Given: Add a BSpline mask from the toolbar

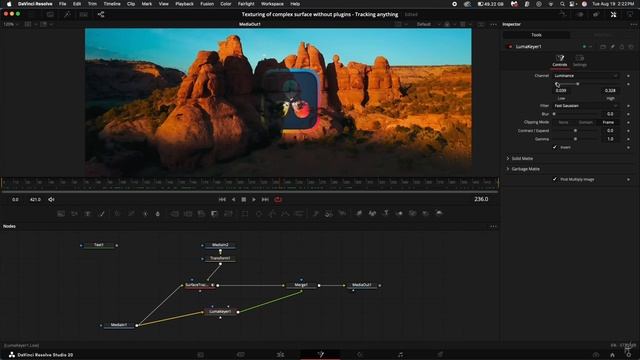Looking at the screenshot, I should point(286,213).
